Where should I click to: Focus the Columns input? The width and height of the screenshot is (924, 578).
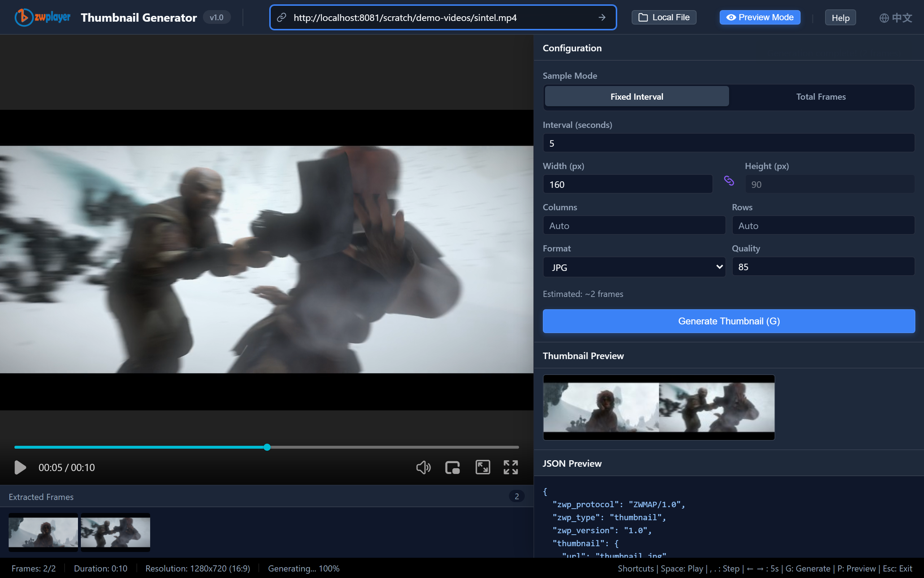(x=634, y=225)
